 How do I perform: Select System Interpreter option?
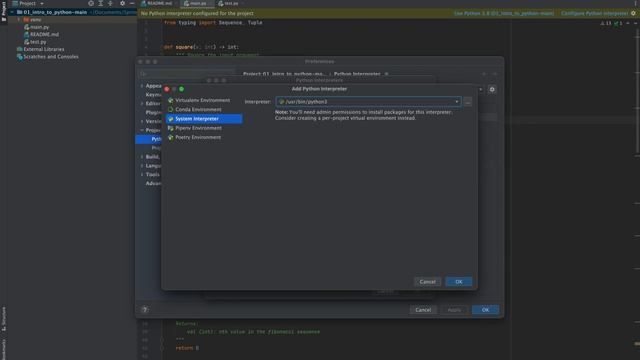click(x=204, y=119)
